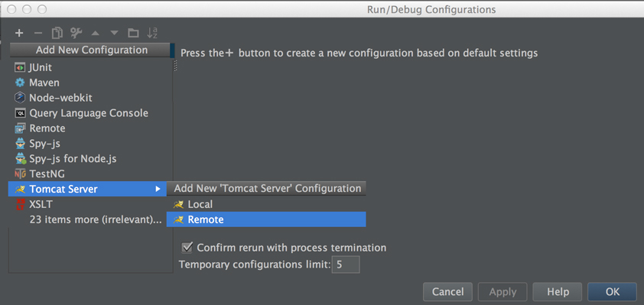Click the XSLT red icon
This screenshot has height=305, width=644.
20,204
